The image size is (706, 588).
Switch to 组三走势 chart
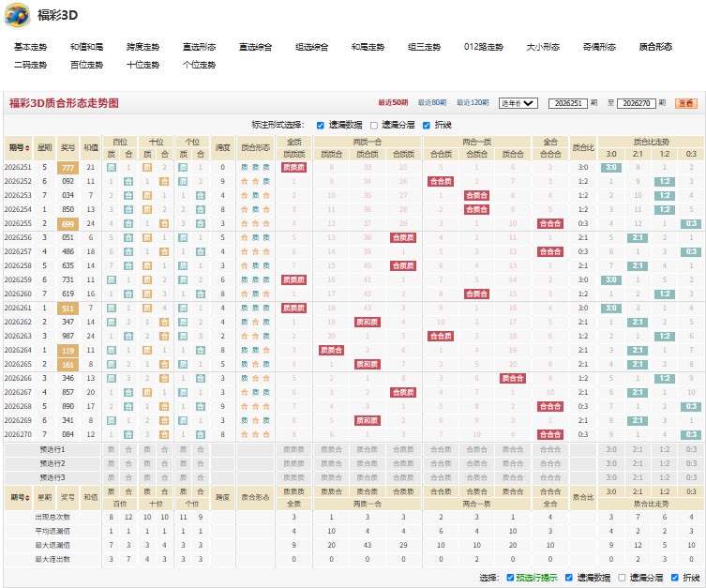[424, 47]
